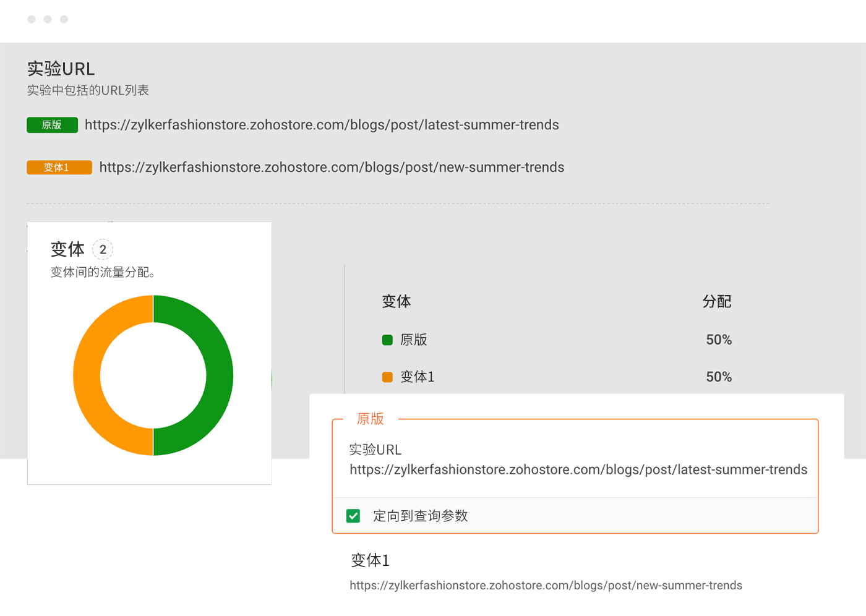Click the orange 变体1 legend swatch

pyautogui.click(x=387, y=377)
